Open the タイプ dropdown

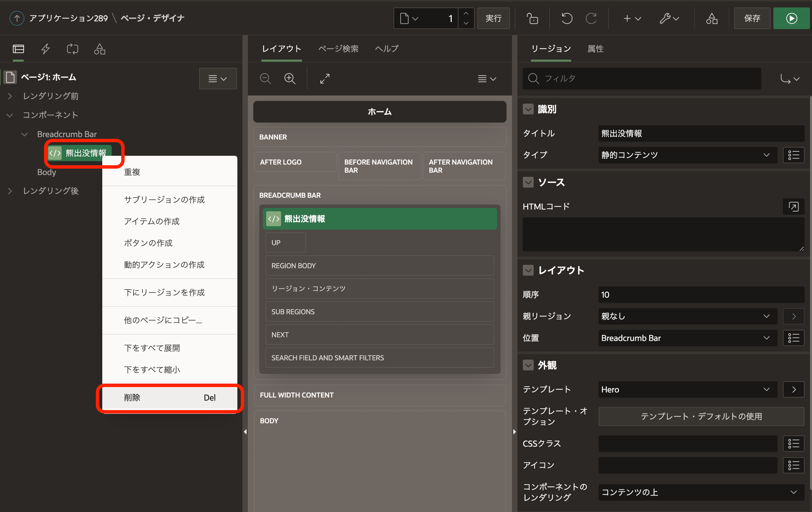tap(687, 155)
